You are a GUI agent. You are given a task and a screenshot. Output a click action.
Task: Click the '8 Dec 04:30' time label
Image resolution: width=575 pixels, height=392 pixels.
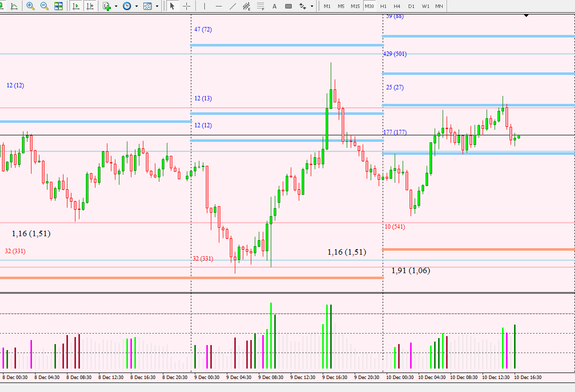coord(47,378)
